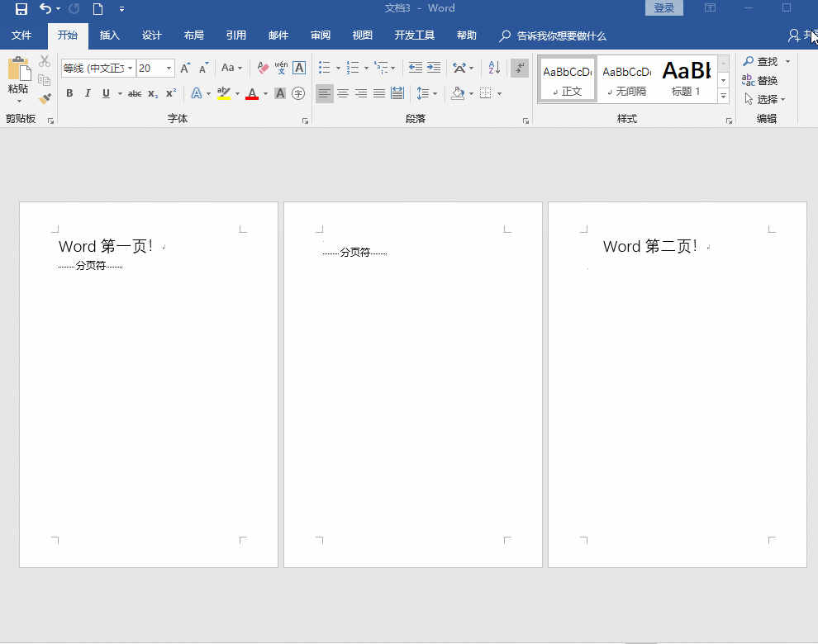Viewport: 818px width, 644px height.
Task: Click the Sort (A-Z) icon
Action: [494, 68]
